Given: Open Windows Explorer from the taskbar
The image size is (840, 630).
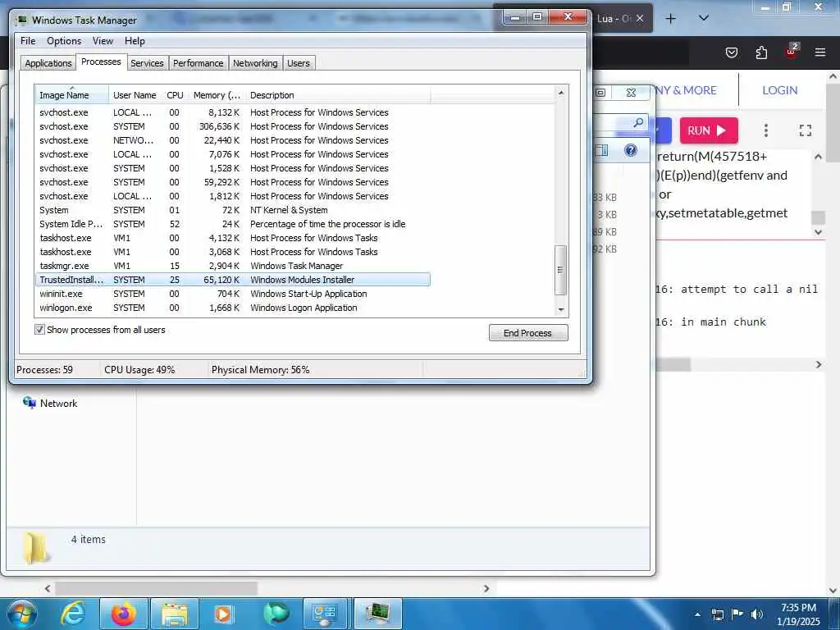Looking at the screenshot, I should (174, 614).
